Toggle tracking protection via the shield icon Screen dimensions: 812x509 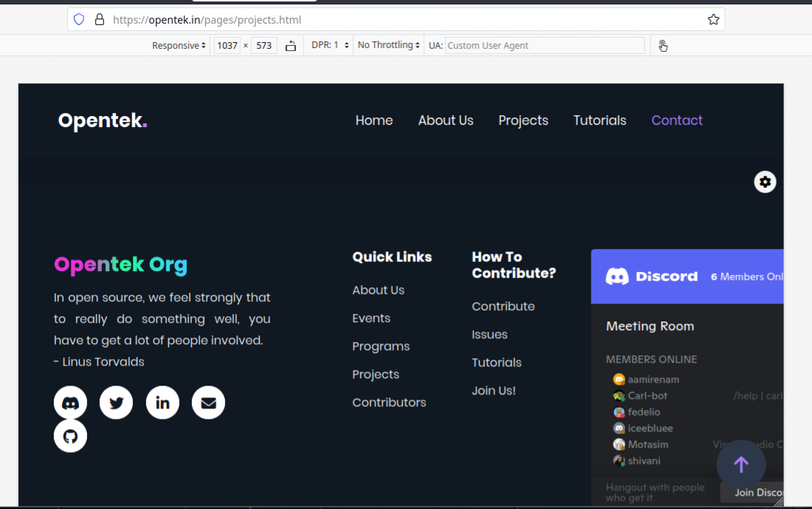click(79, 19)
